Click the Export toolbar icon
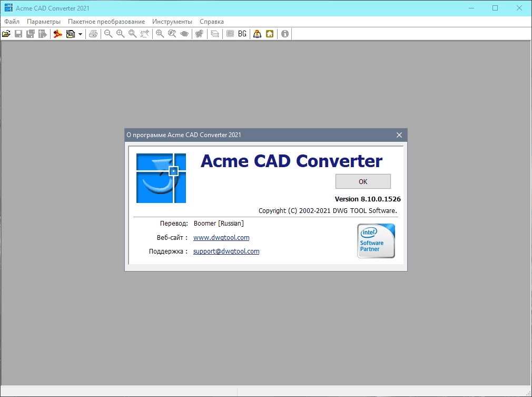 (43, 34)
